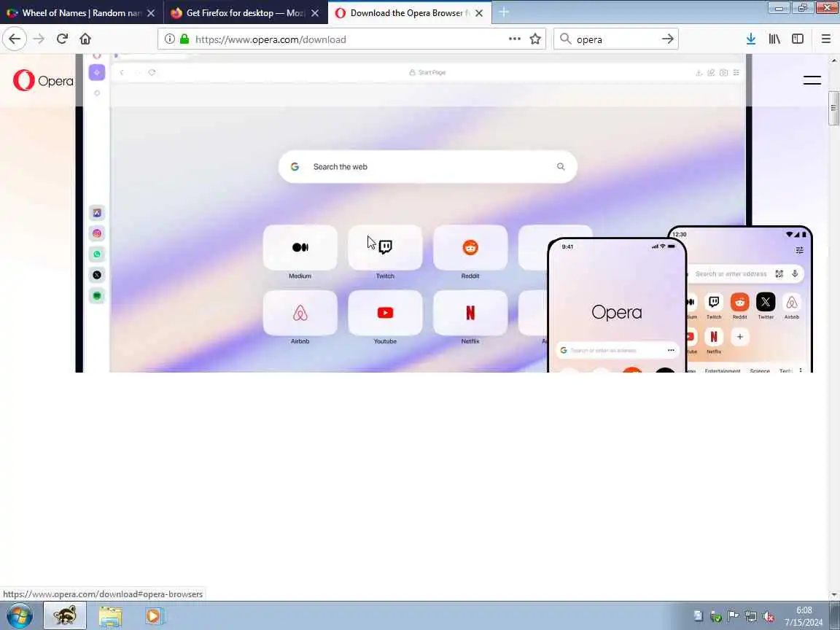Close the Opera download tab
This screenshot has height=630, width=840.
[x=479, y=13]
